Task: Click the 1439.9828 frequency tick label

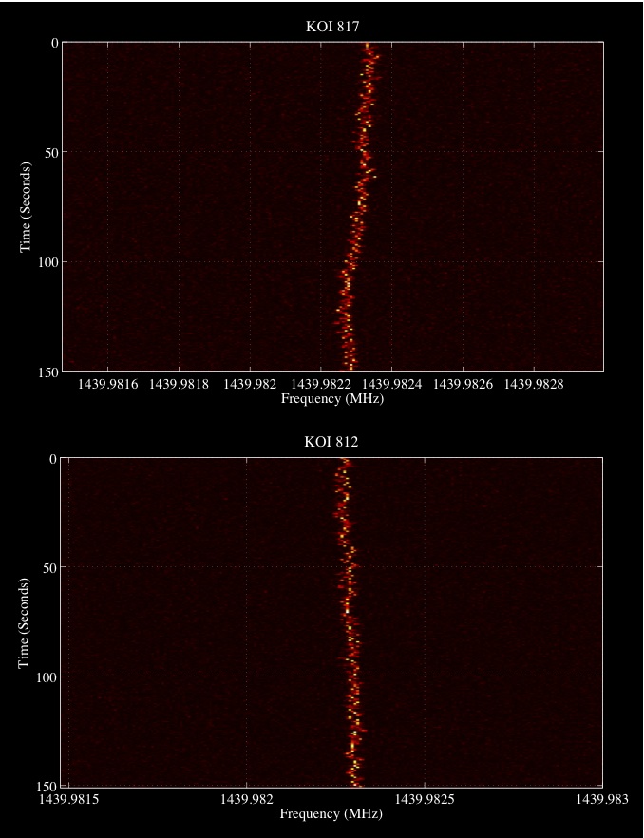Action: 534,385
